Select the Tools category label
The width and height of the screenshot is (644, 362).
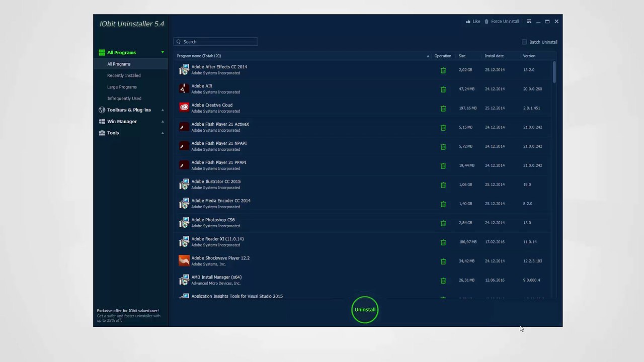tap(113, 133)
